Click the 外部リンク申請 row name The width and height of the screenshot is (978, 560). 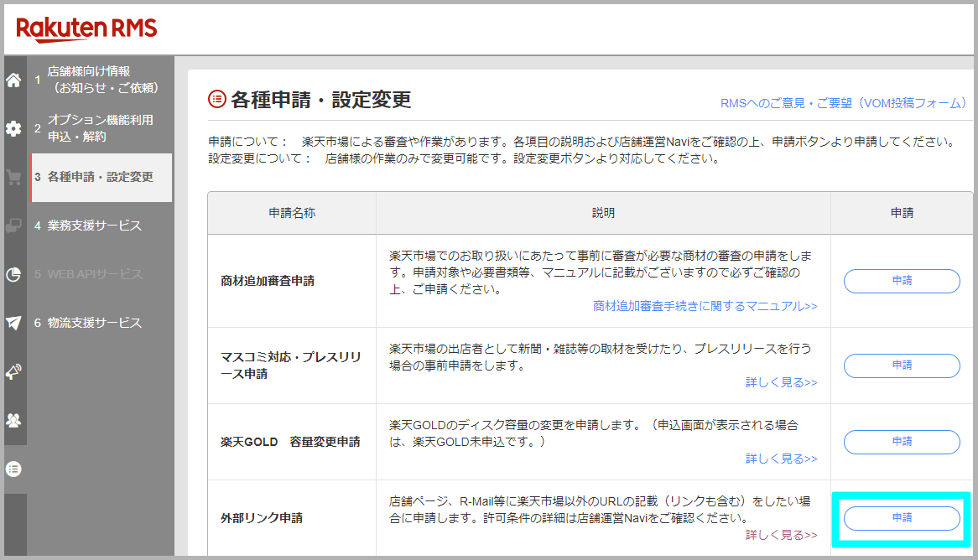[262, 518]
